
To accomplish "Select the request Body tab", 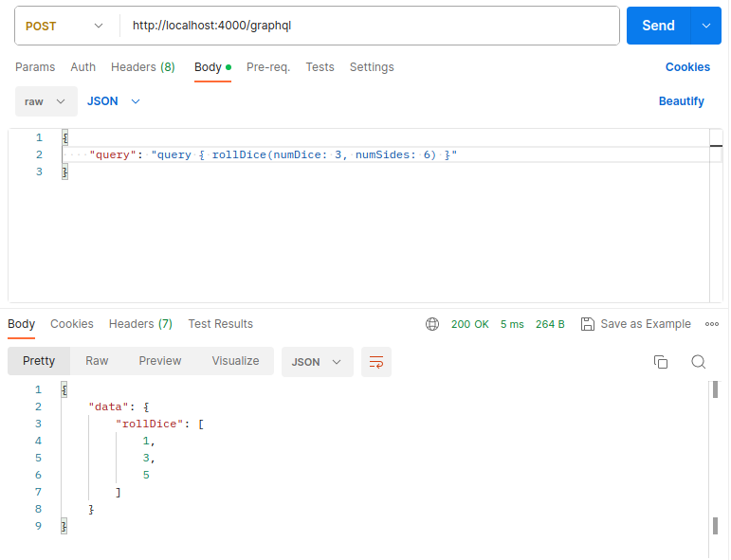I will [x=212, y=67].
